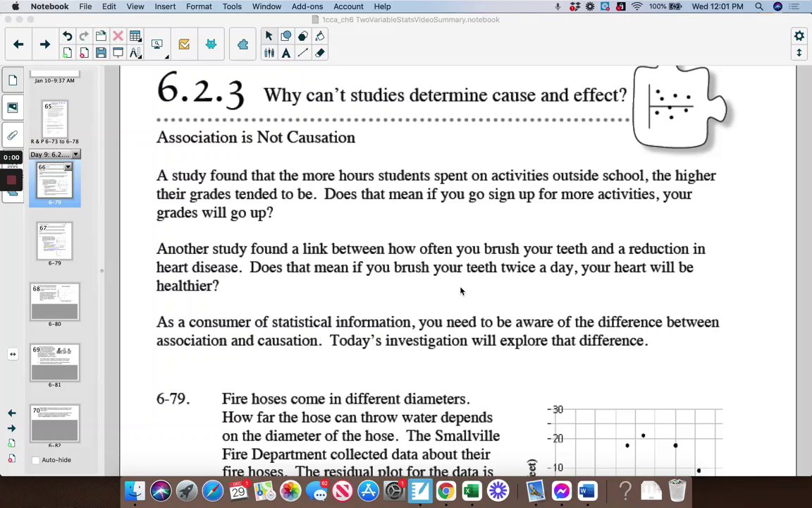Open the page 65 thumbnail
This screenshot has width=812, height=508.
tap(55, 119)
